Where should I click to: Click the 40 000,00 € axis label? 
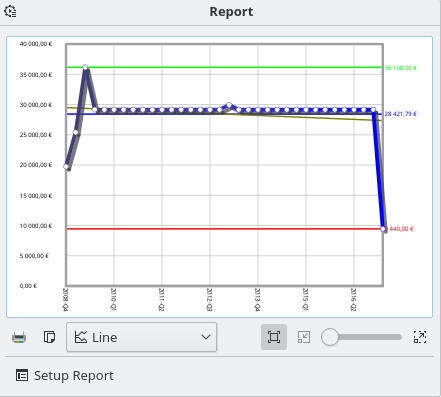point(36,44)
